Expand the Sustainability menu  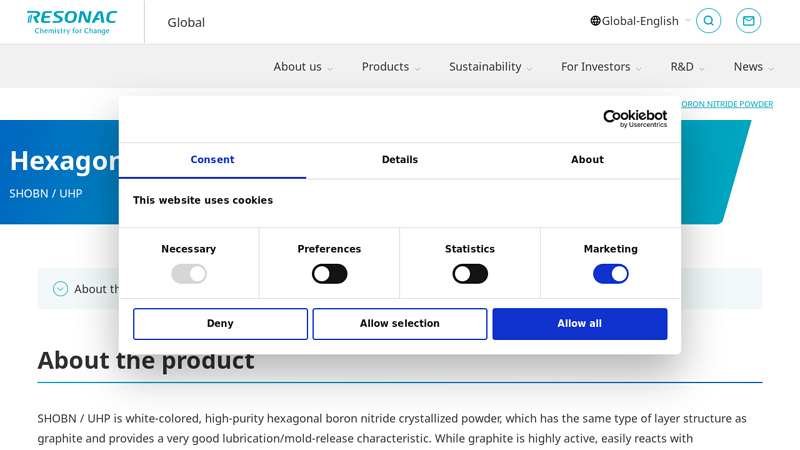(x=490, y=67)
